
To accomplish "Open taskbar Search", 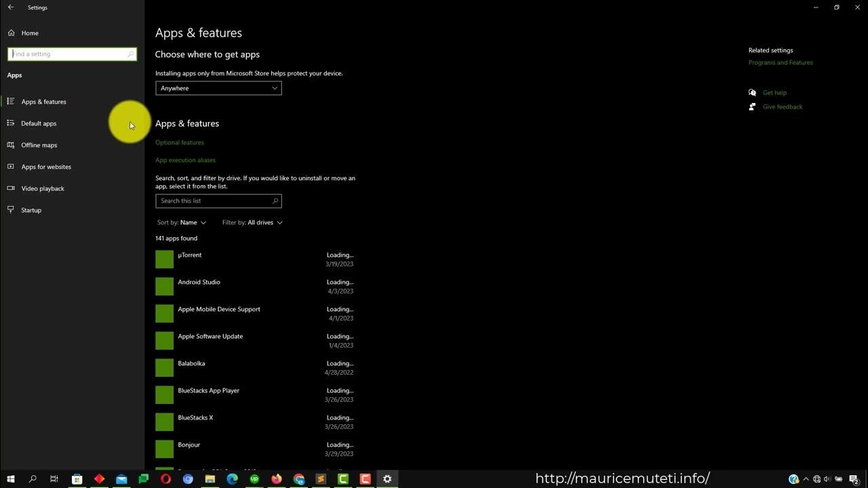I will [x=33, y=479].
